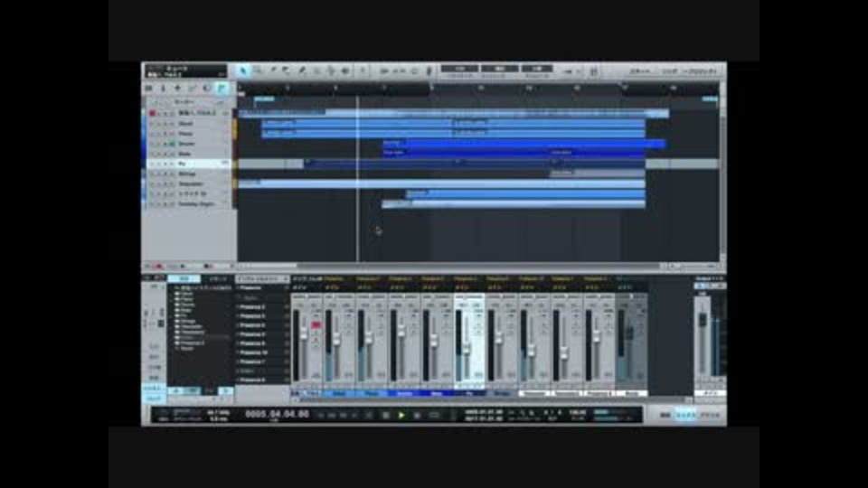This screenshot has height=488, width=868.
Task: Select the Paint tool
Action: point(302,70)
